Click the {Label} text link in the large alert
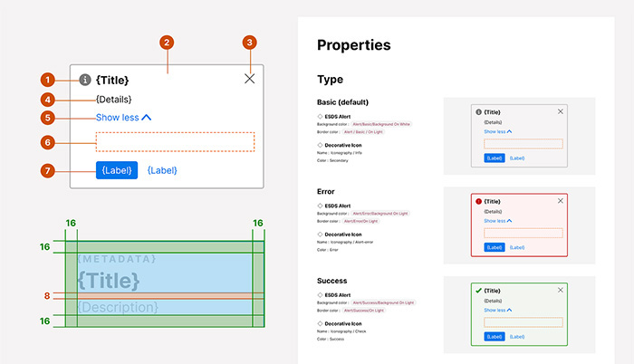Image resolution: width=634 pixels, height=364 pixels. [162, 170]
